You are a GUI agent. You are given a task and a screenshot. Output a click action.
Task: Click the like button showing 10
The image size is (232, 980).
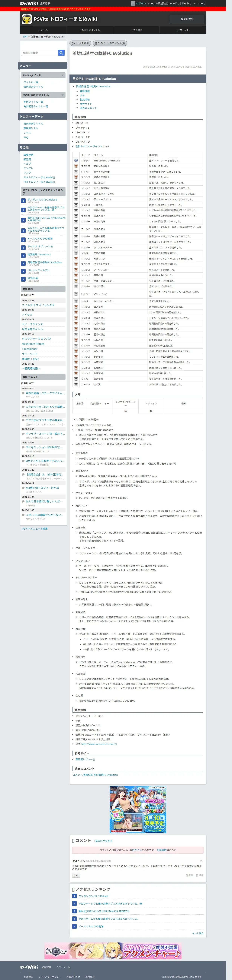pos(76,875)
